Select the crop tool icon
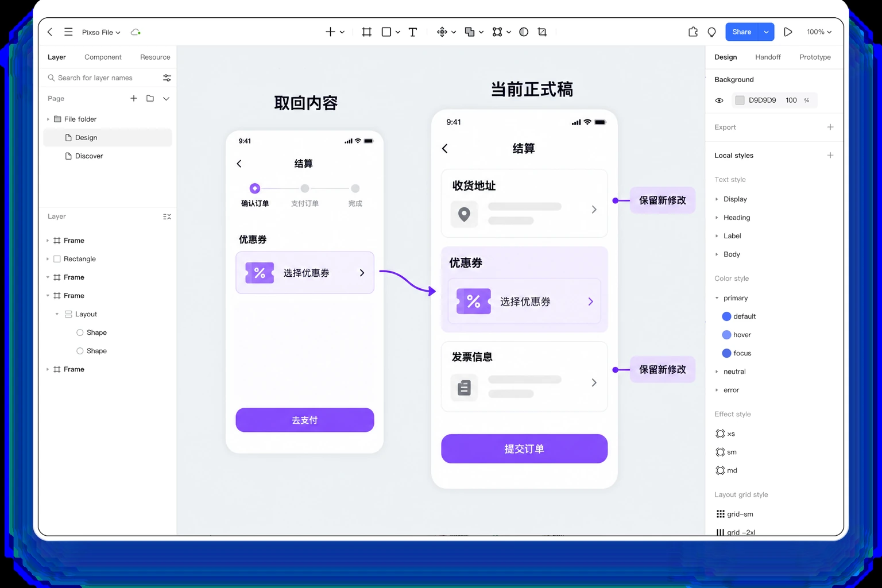Viewport: 882px width, 588px height. coord(542,32)
